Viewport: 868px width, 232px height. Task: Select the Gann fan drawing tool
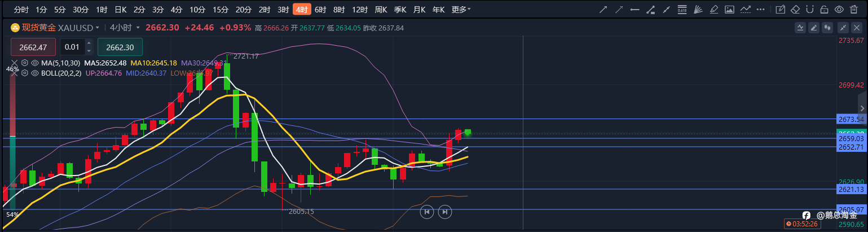[x=698, y=10]
